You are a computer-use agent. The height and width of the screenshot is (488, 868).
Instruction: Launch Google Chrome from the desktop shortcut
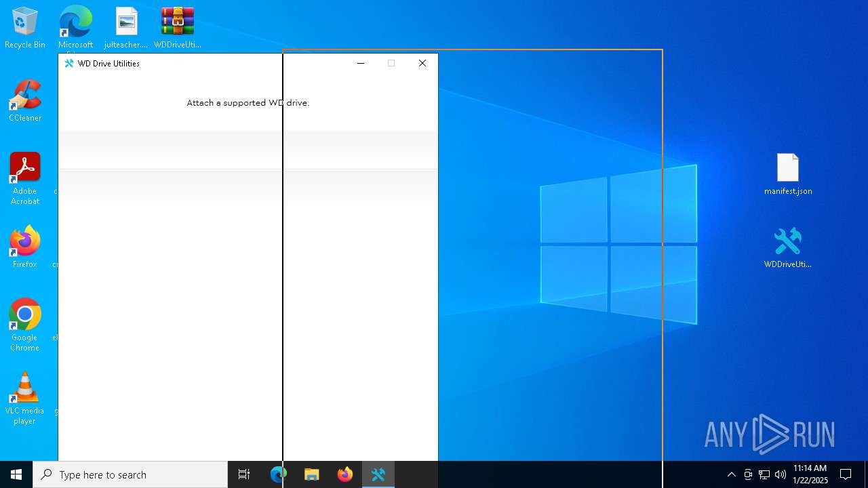coord(25,325)
